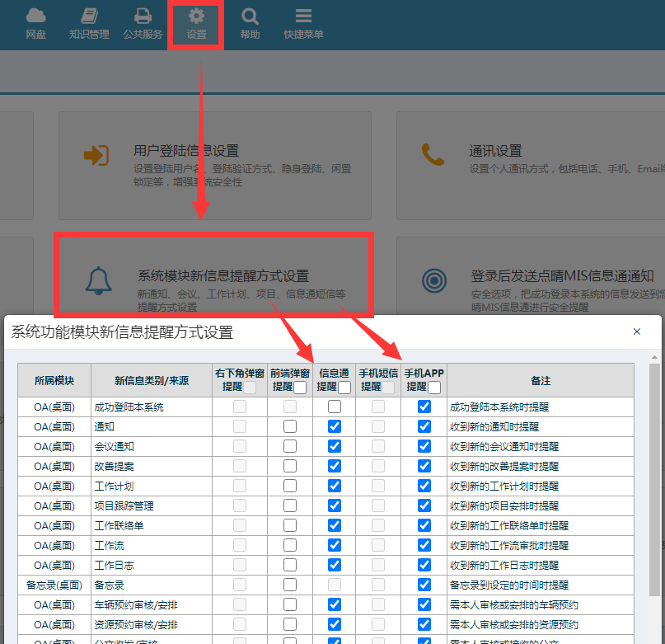Open 通讯设置 settings link
The image size is (665, 644).
(x=495, y=151)
